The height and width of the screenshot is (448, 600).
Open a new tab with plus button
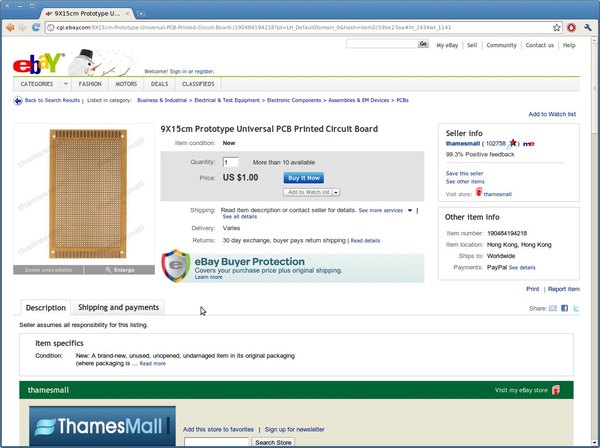click(141, 14)
